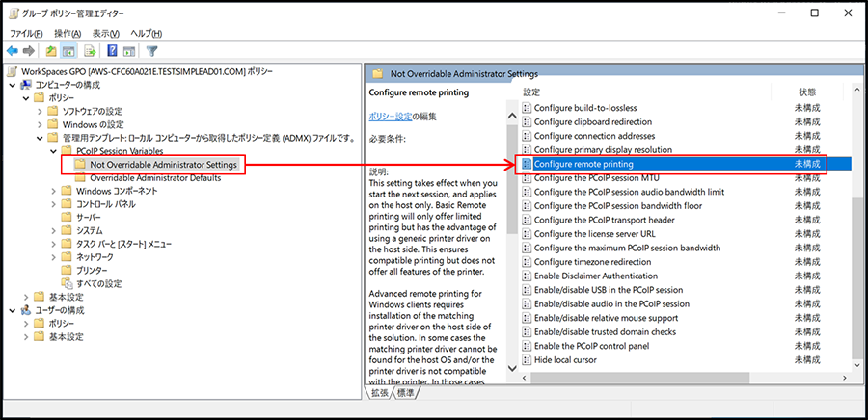
Task: Click settings list horizontal scrollbar thumb
Action: (x=638, y=378)
